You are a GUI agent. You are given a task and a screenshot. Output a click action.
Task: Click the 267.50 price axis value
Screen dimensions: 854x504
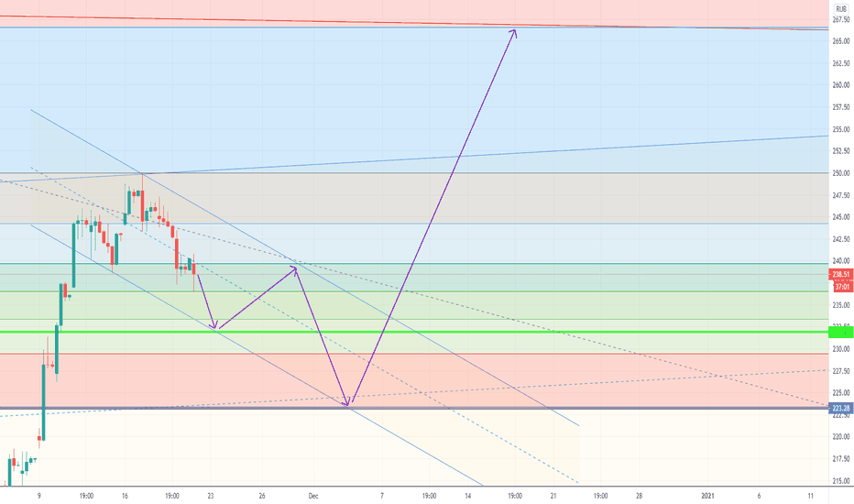(841, 19)
